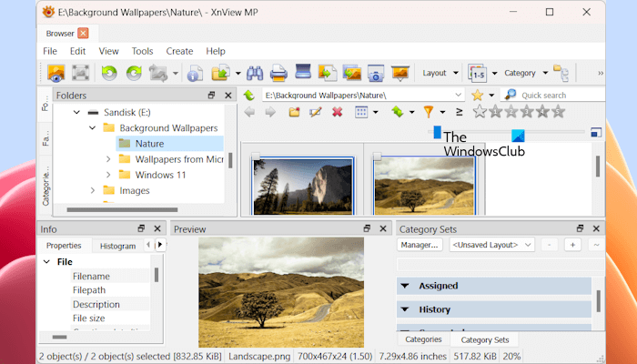The height and width of the screenshot is (364, 637).
Task: Open the binoculars search tool
Action: pyautogui.click(x=255, y=74)
